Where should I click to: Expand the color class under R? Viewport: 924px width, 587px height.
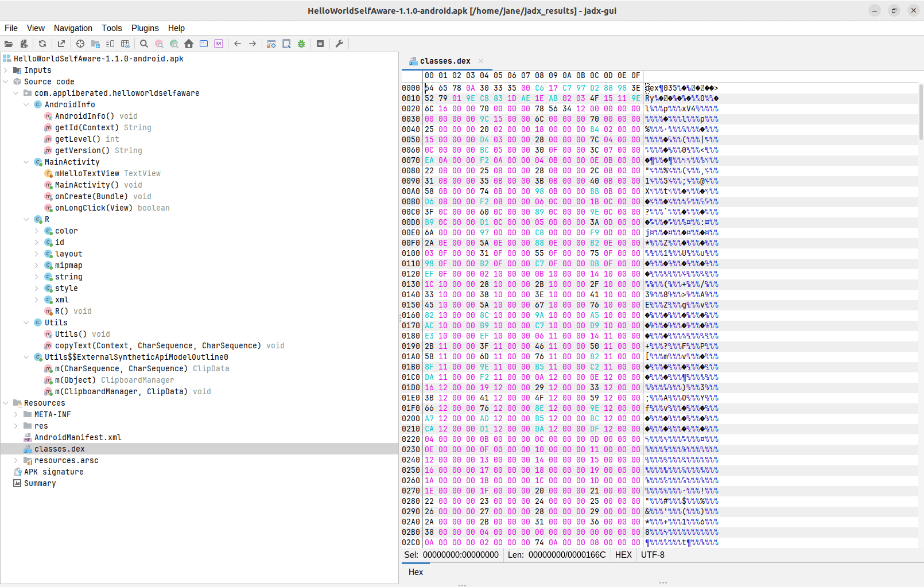pos(37,231)
